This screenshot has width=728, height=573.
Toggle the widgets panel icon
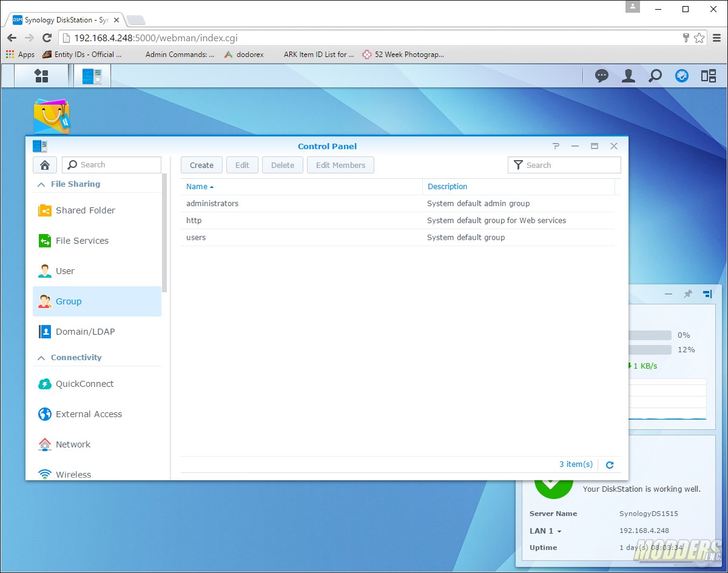[709, 76]
